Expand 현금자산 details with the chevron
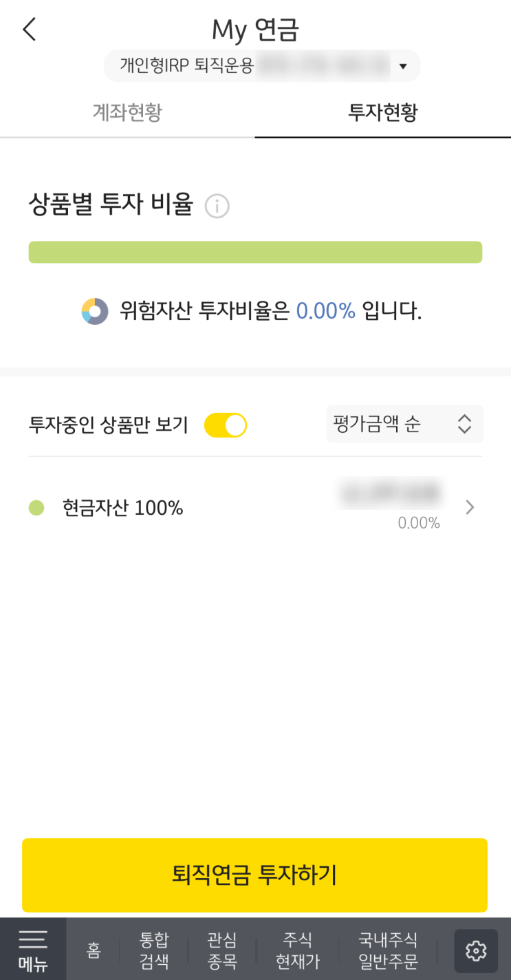The width and height of the screenshot is (511, 980). click(470, 508)
